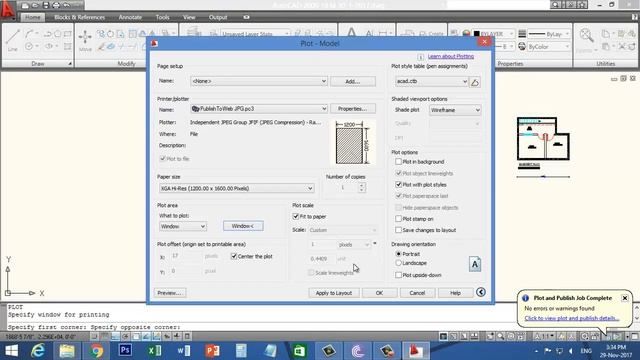Open the plot style table acad.ctb dropdown
The image size is (640, 360).
431,81
